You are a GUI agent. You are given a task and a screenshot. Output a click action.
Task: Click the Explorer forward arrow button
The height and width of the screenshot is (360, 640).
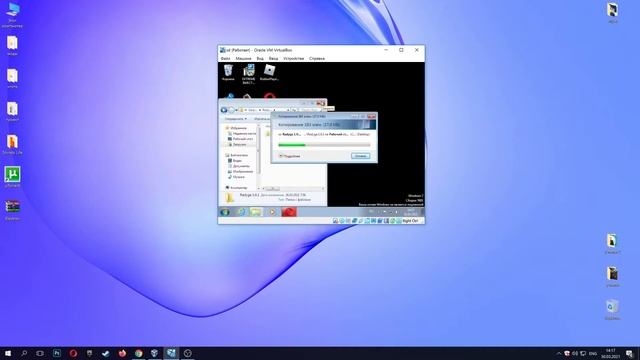(231, 110)
